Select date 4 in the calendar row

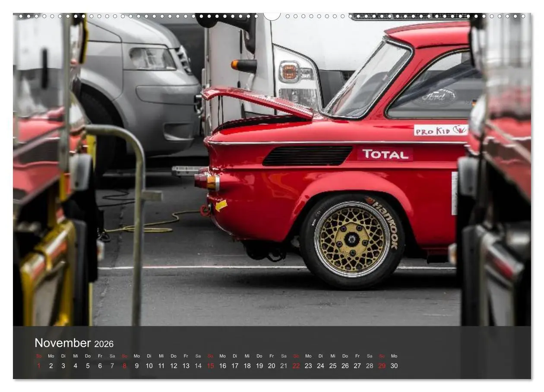(x=75, y=366)
